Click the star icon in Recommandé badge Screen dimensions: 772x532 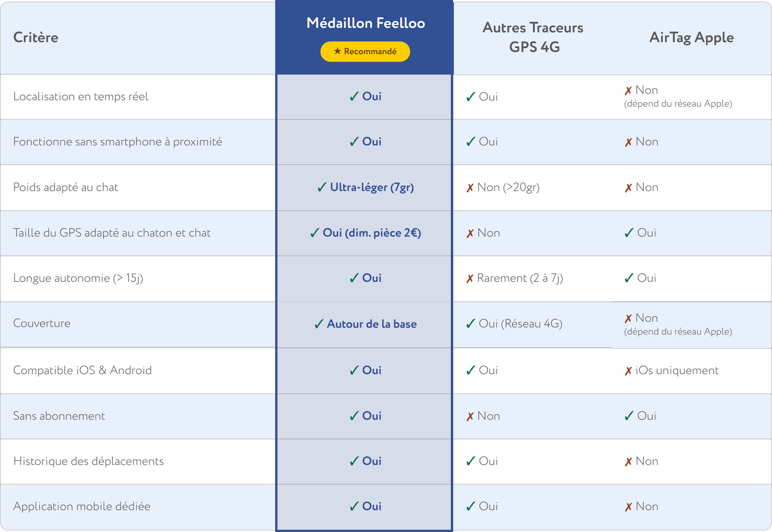tap(337, 51)
